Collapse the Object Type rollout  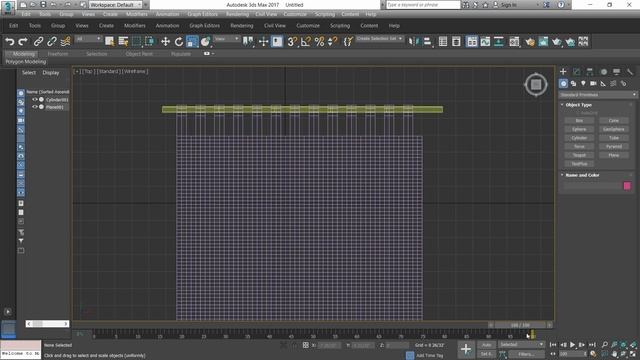578,105
